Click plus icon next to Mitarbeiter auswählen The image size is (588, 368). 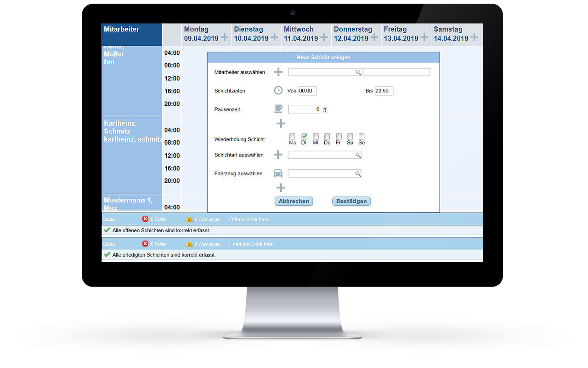pyautogui.click(x=278, y=72)
